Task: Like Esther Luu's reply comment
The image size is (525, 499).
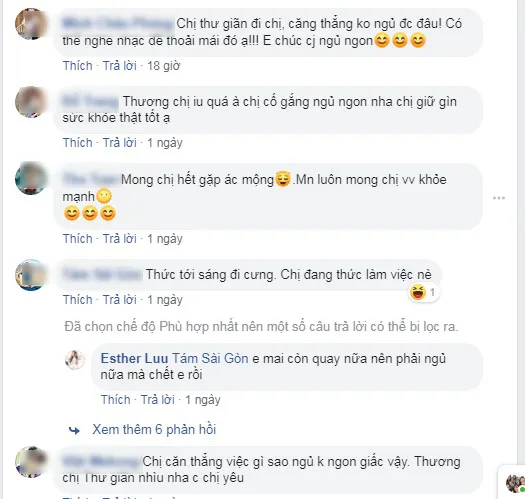Action: (116, 400)
